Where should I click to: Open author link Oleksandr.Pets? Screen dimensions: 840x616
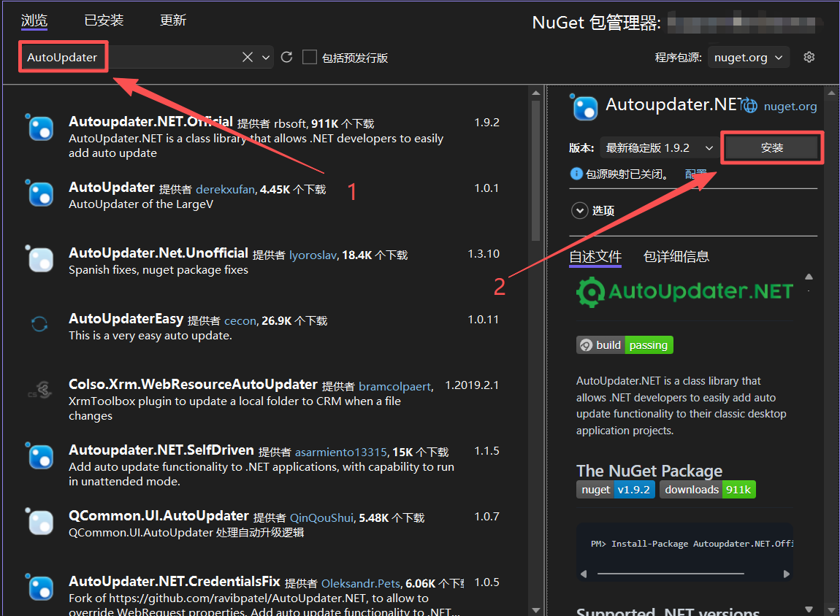click(x=361, y=583)
